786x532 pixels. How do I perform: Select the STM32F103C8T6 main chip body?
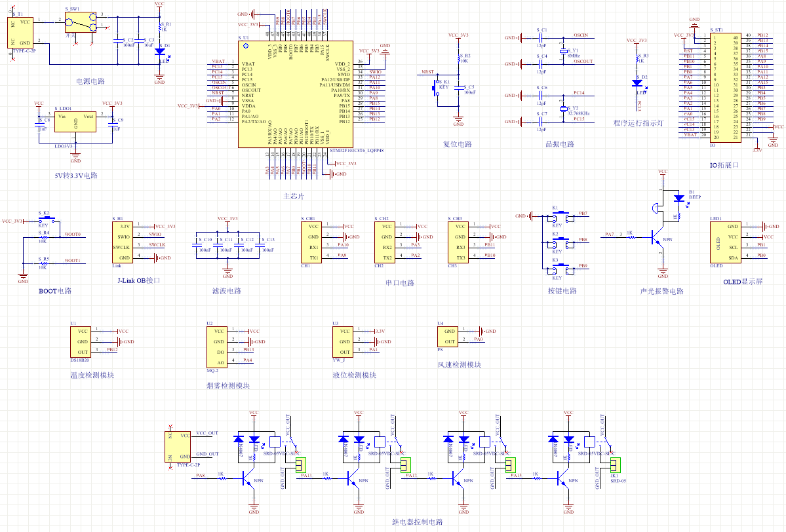(295, 95)
